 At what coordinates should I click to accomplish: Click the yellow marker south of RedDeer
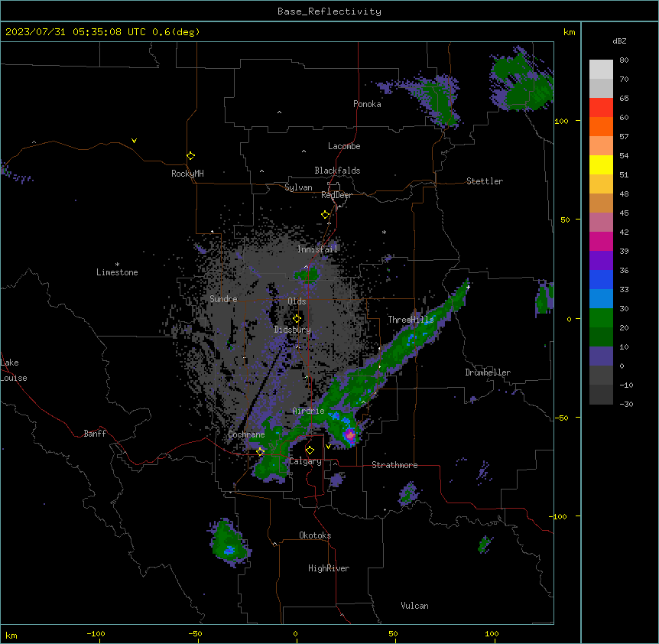tap(325, 215)
